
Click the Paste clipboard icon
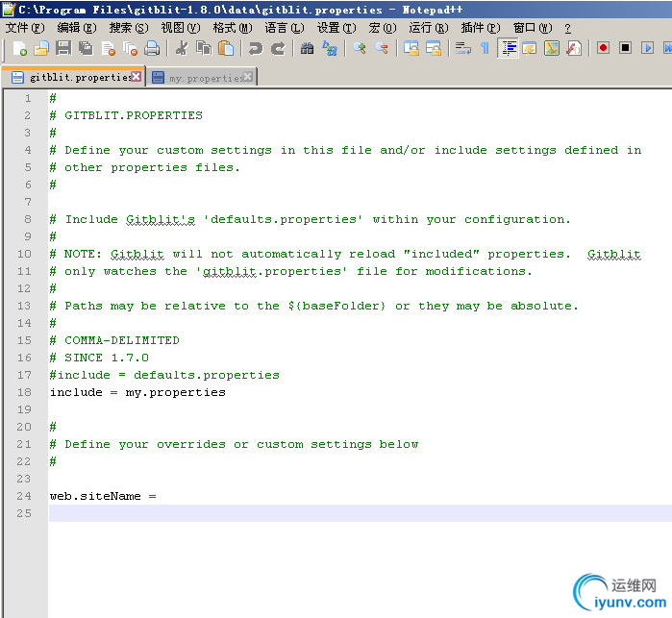click(226, 48)
